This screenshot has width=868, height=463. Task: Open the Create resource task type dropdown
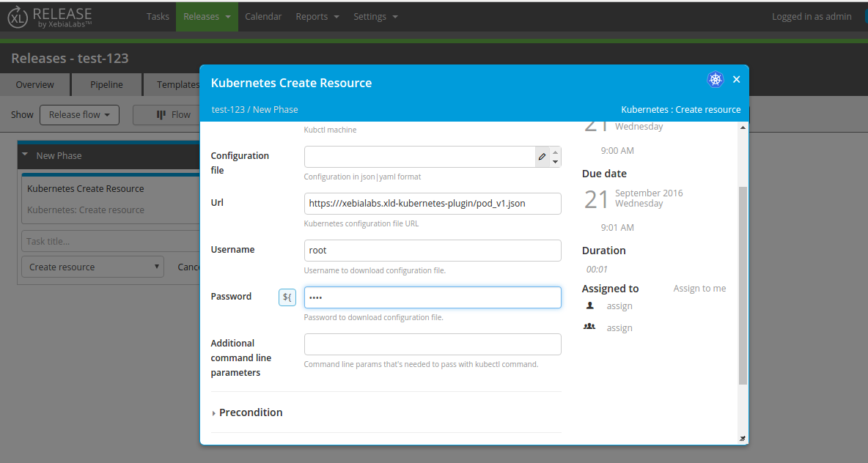click(x=92, y=267)
